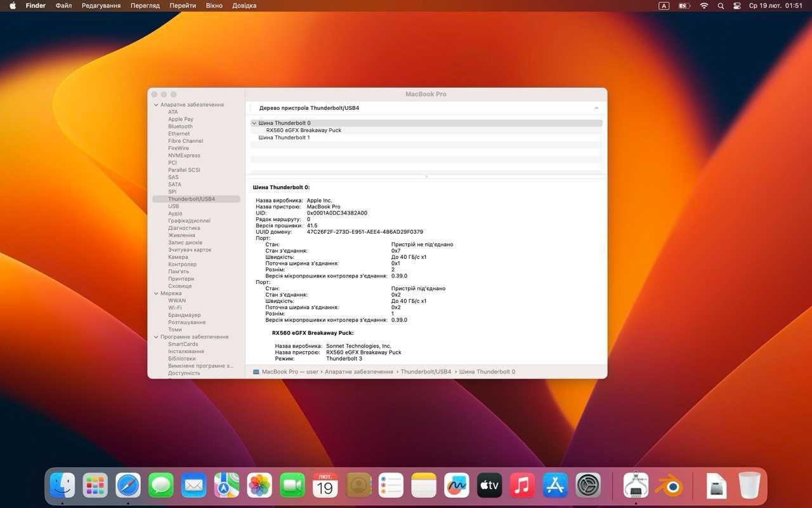Select Інсталювання in the sidebar

click(186, 351)
